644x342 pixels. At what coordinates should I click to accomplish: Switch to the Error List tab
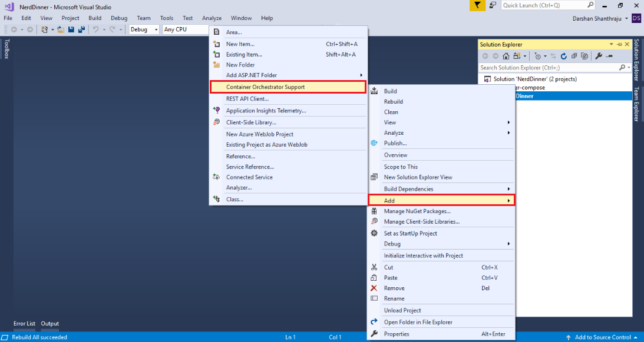(x=24, y=324)
